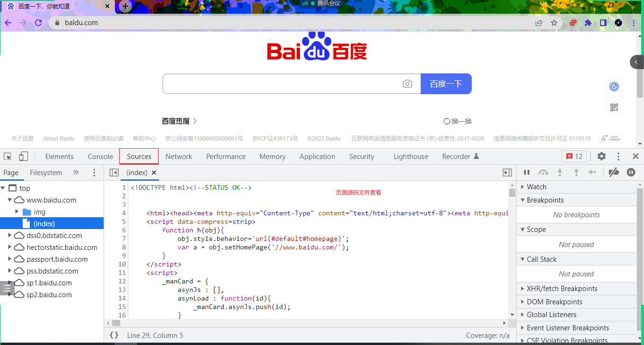Select the Filesystem navigator tab
Screen dimensions: 644x345
pyautogui.click(x=46, y=173)
